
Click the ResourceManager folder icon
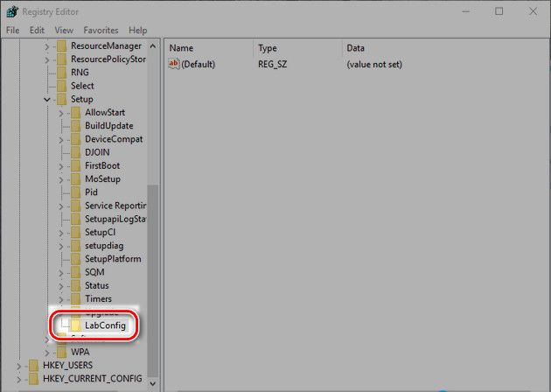pyautogui.click(x=62, y=46)
